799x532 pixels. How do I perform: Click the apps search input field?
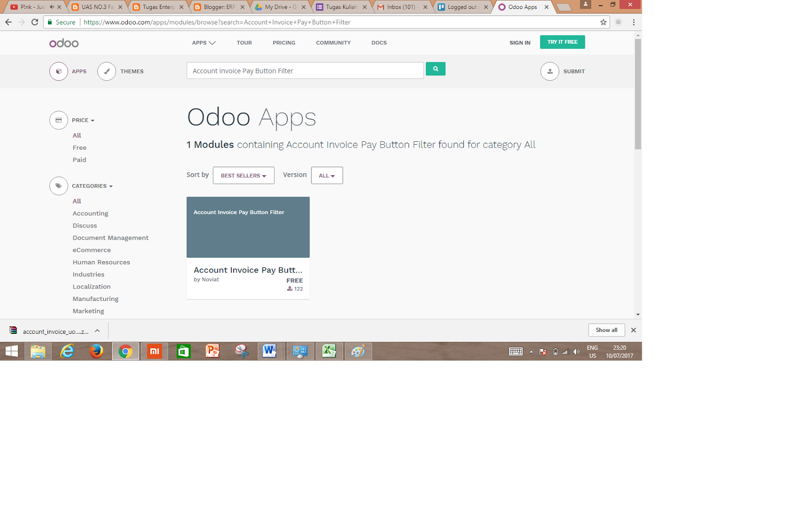[305, 70]
